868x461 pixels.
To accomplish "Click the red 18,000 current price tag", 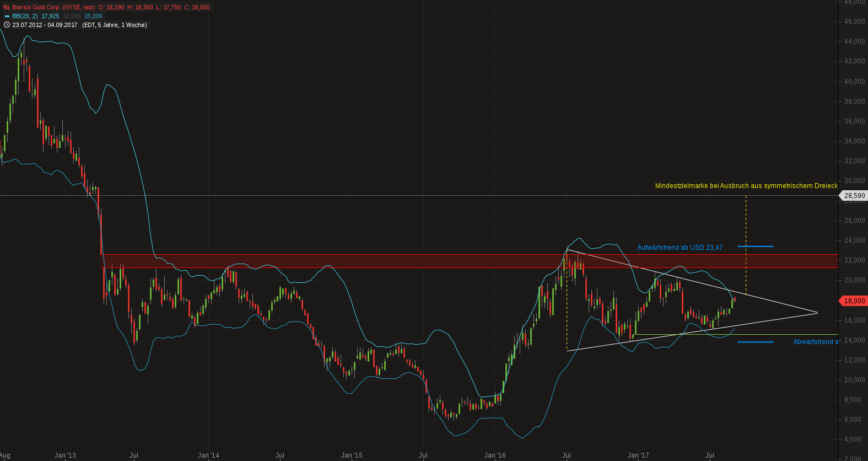I will point(854,301).
